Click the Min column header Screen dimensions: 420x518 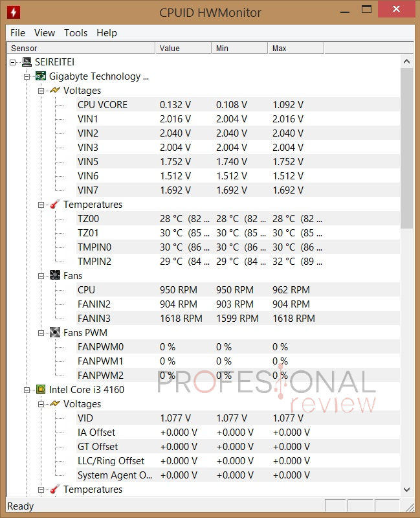pos(239,48)
